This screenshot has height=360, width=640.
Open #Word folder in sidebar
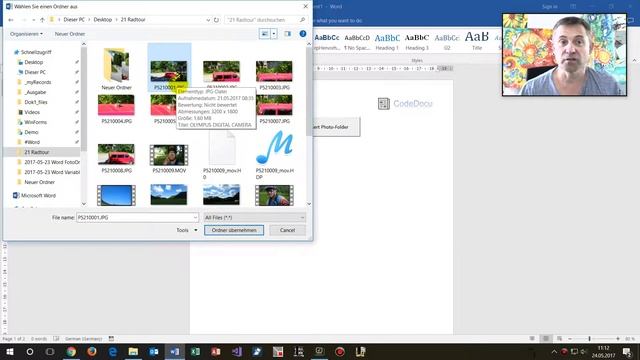32,142
